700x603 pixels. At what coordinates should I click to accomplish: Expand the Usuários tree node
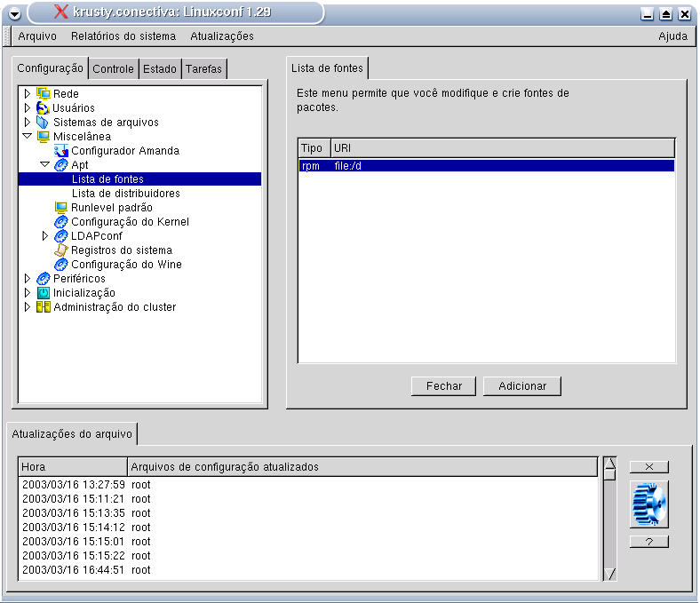[28, 107]
